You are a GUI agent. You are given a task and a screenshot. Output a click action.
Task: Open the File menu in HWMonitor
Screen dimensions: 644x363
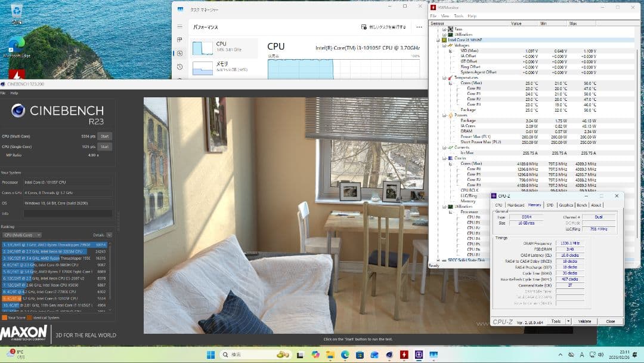(x=434, y=16)
